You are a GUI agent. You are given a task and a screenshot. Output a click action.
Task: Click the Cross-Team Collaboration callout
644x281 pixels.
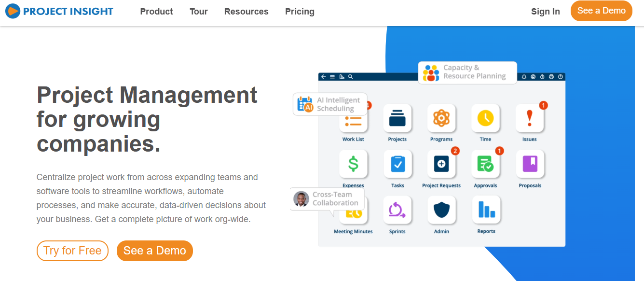pyautogui.click(x=328, y=199)
